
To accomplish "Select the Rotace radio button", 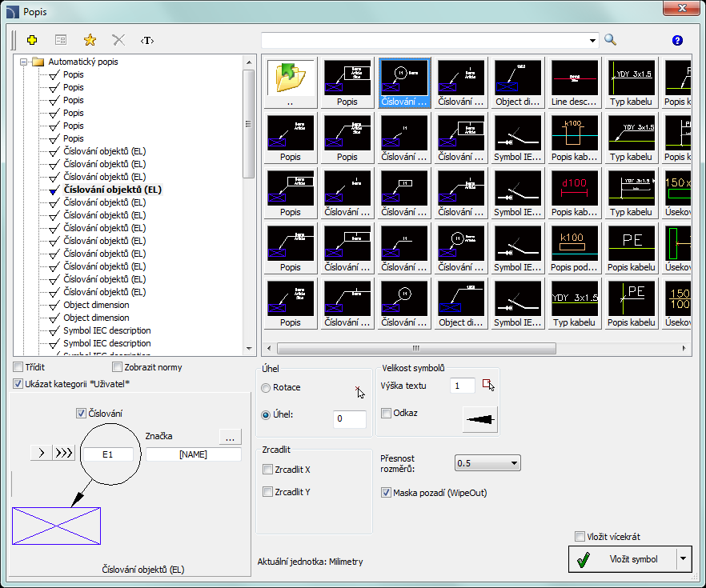I will coord(266,387).
